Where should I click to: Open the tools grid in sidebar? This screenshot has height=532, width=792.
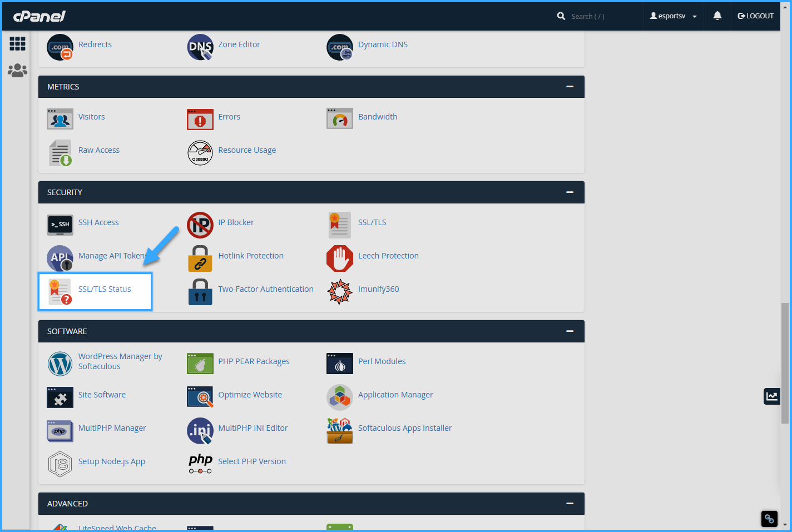click(17, 43)
